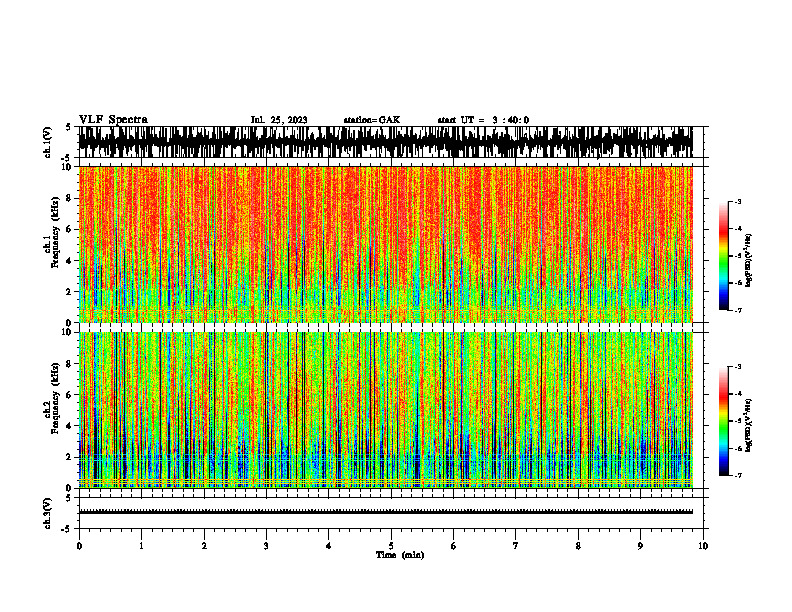Select the start UT time text
The image size is (792, 612).
(483, 120)
